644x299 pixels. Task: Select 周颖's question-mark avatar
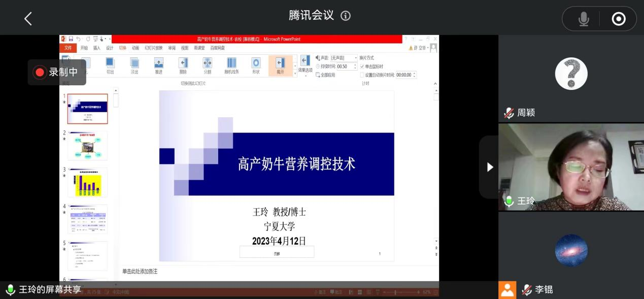571,74
